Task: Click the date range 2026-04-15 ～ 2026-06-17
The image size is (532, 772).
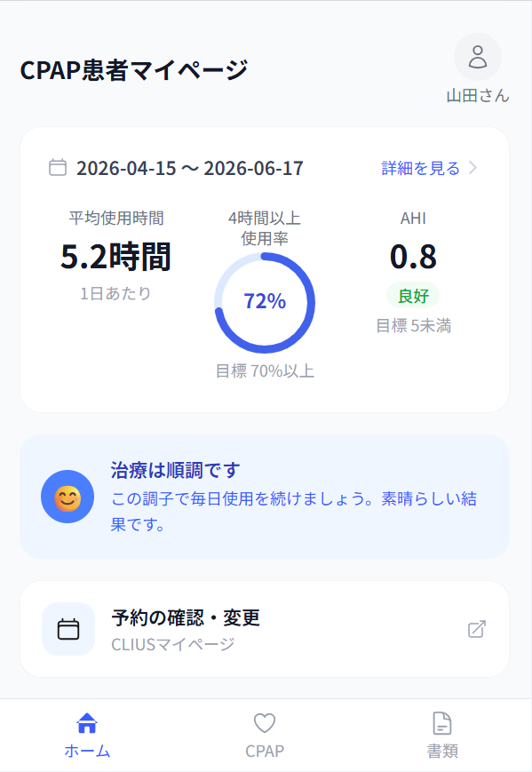Action: 190,168
